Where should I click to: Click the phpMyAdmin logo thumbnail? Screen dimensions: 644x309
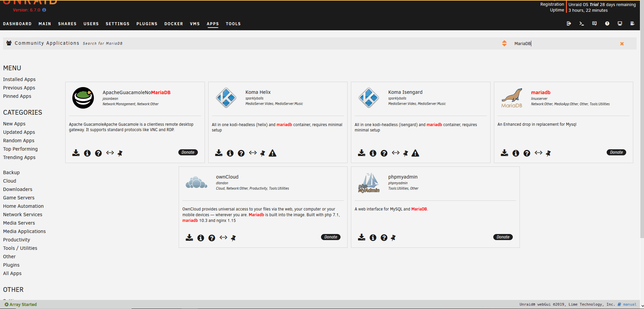(369, 183)
